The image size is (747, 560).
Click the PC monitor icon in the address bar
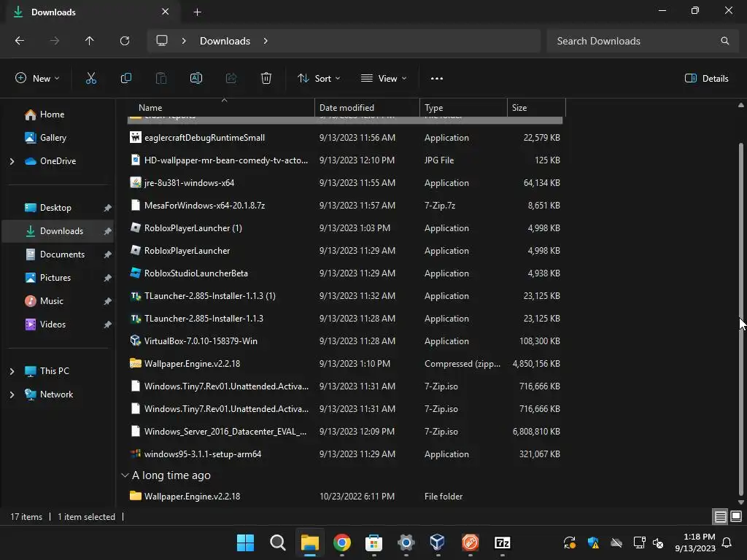pyautogui.click(x=162, y=41)
